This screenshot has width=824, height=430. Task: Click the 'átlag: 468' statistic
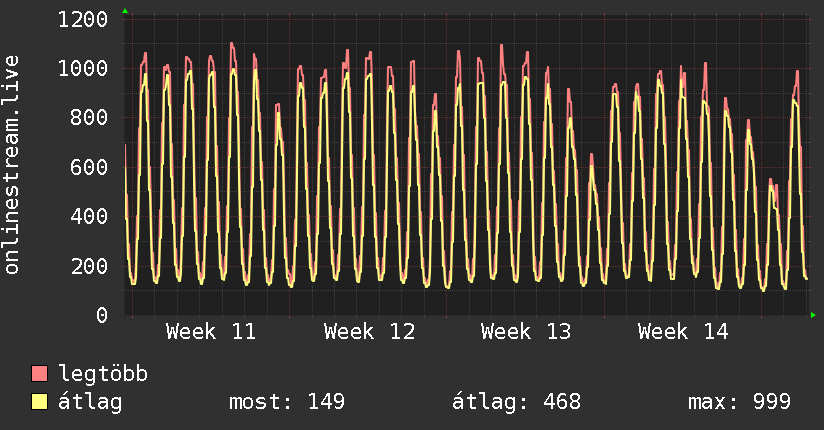point(517,402)
